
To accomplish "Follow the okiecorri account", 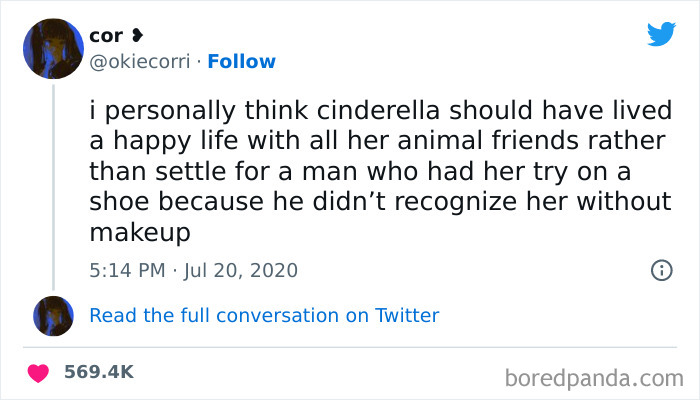I will (x=243, y=62).
